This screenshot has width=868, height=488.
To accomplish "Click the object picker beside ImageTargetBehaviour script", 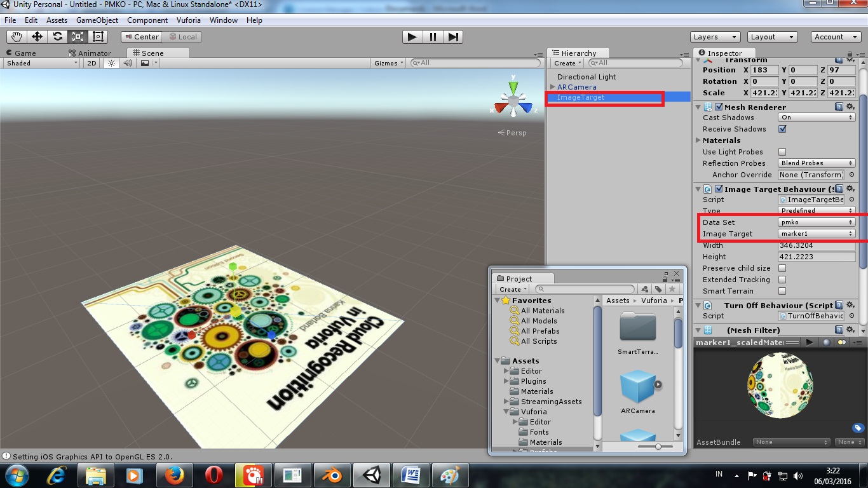I will pyautogui.click(x=851, y=200).
